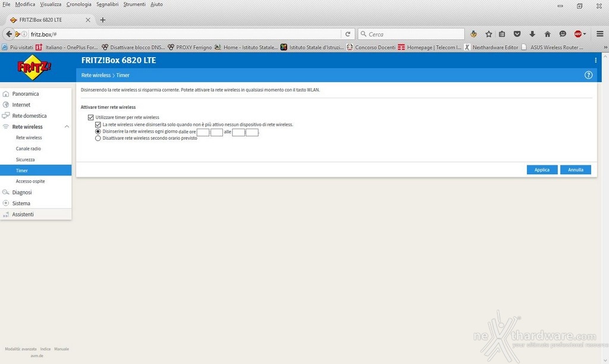Reload the page with refresh icon
Viewport: 609px width, 364px height.
(x=347, y=34)
